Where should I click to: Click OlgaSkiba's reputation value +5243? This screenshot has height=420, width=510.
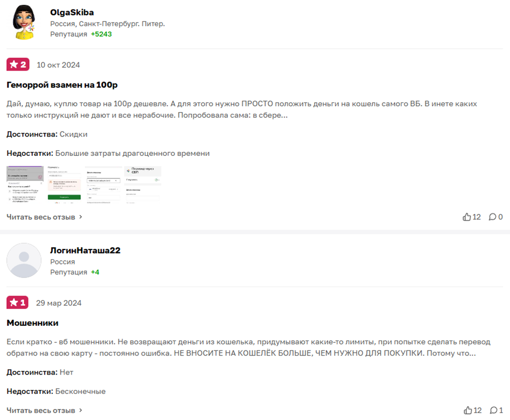(x=101, y=34)
